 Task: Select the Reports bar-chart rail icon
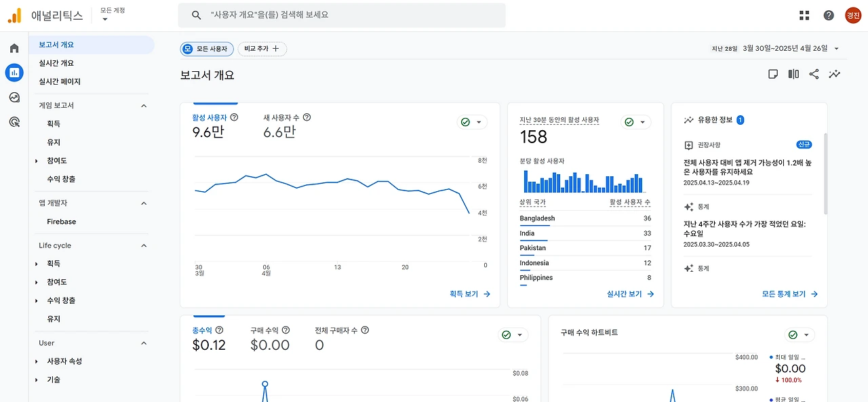tap(14, 73)
